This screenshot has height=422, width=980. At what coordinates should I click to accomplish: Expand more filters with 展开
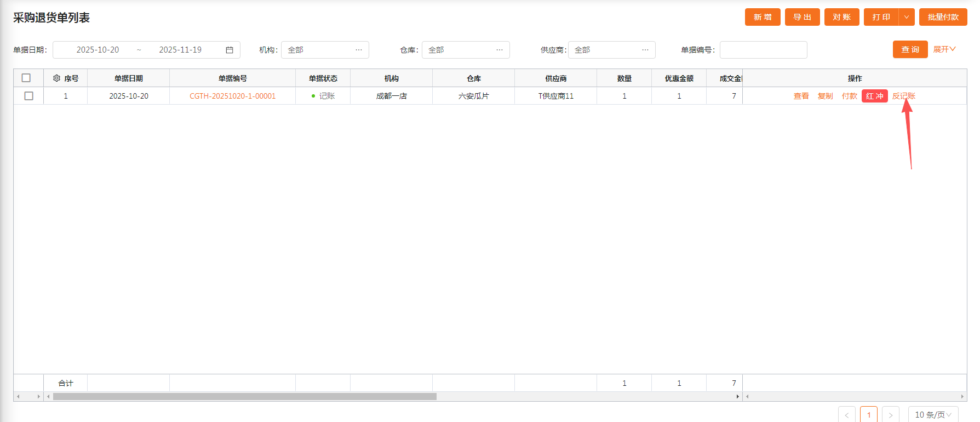944,49
